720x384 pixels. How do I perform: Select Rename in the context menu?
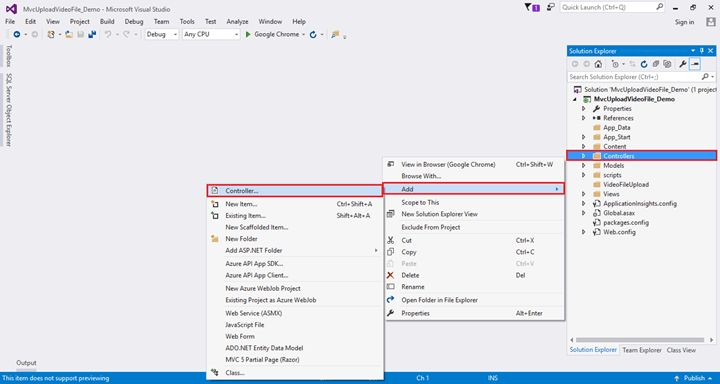point(474,287)
